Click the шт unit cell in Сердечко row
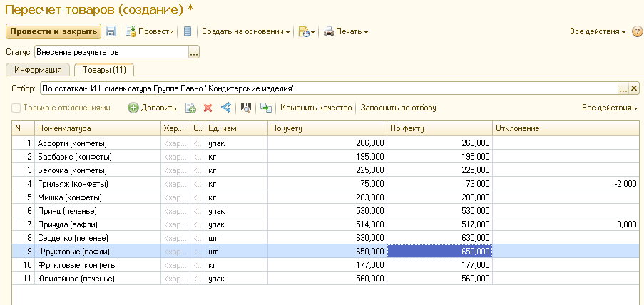644x305 pixels. [236, 238]
